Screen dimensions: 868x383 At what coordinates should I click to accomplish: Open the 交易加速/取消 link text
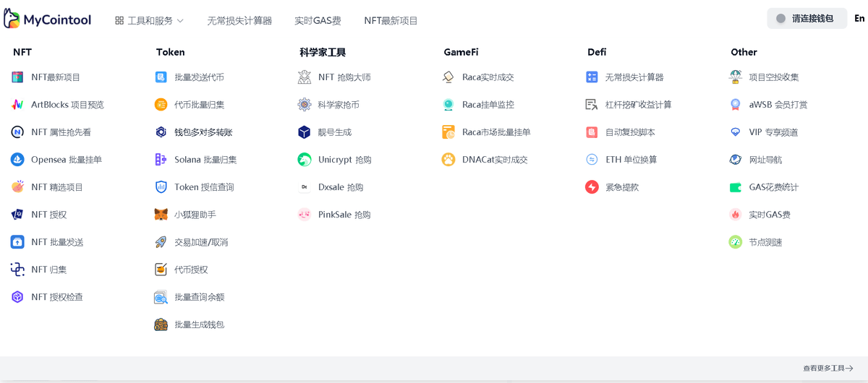pyautogui.click(x=201, y=242)
